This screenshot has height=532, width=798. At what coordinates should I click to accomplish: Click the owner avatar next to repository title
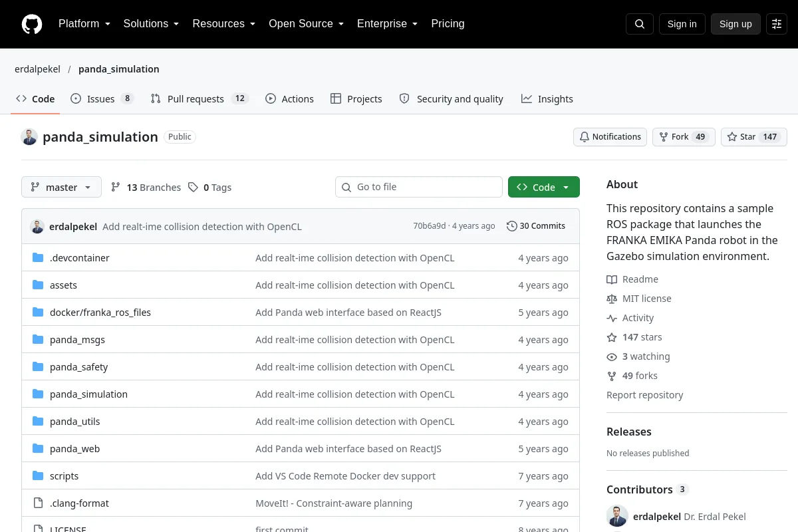29,137
